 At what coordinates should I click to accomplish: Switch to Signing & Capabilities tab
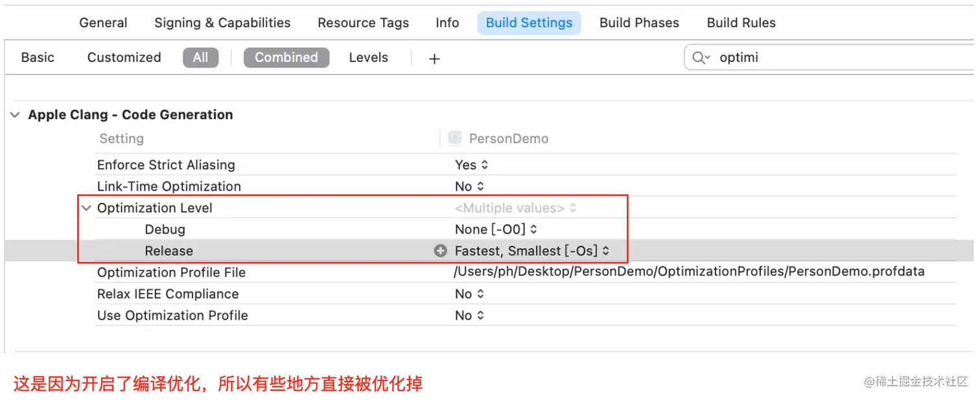222,23
